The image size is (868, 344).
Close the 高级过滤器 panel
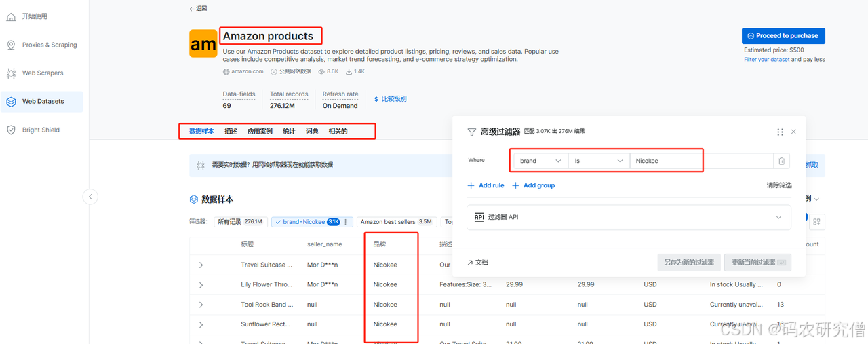[793, 132]
